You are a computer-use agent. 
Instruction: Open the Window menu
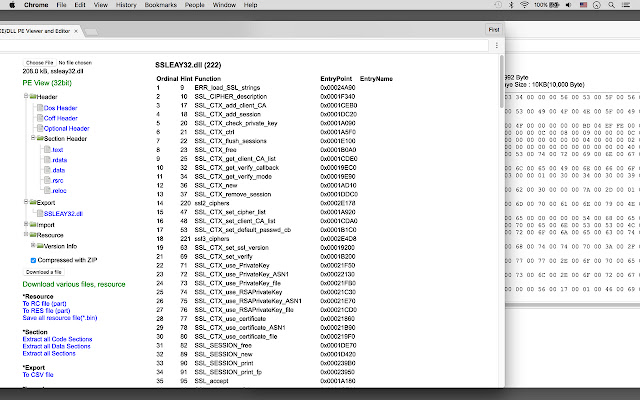click(x=224, y=5)
